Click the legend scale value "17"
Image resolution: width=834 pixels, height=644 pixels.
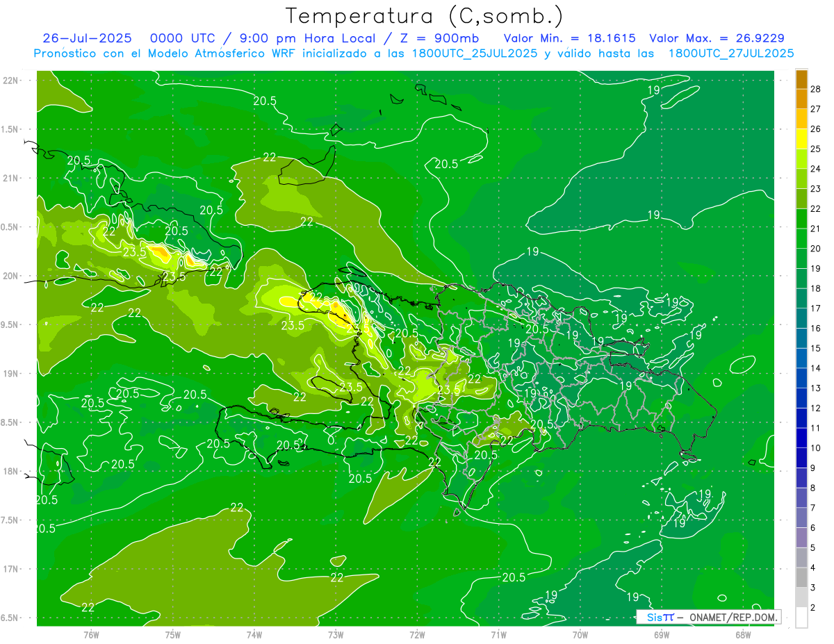pos(815,308)
